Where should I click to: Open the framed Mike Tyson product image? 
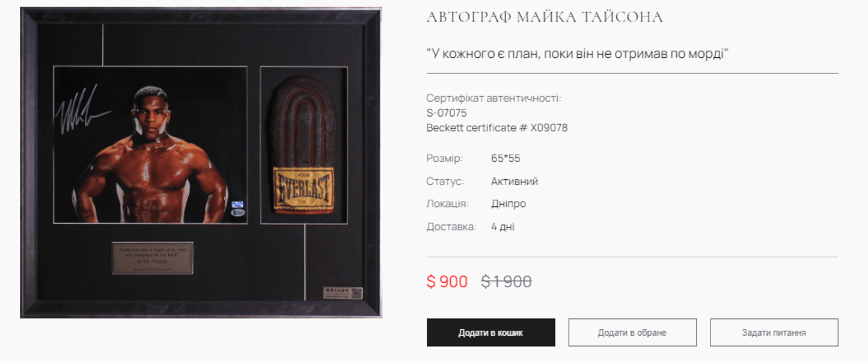point(201,162)
